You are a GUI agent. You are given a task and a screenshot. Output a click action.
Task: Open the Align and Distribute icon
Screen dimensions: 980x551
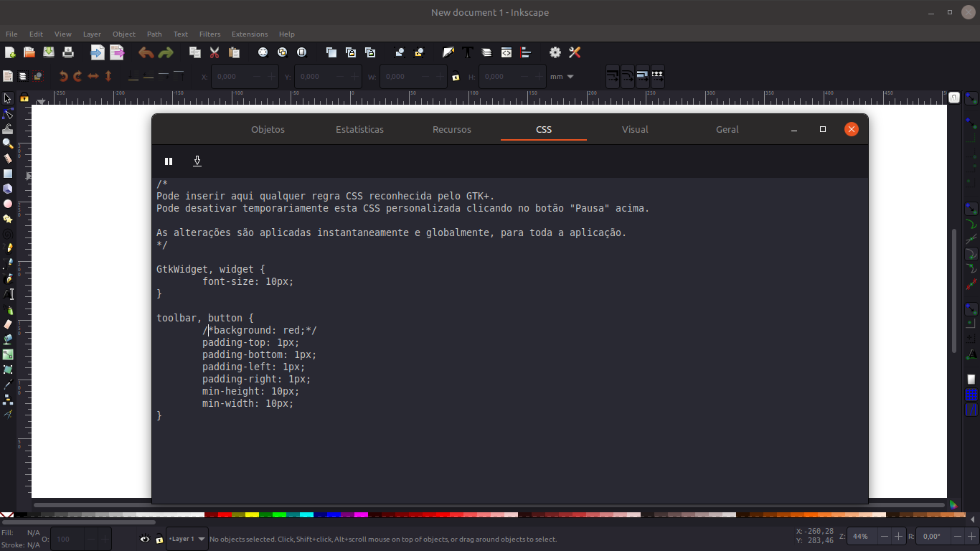[526, 52]
